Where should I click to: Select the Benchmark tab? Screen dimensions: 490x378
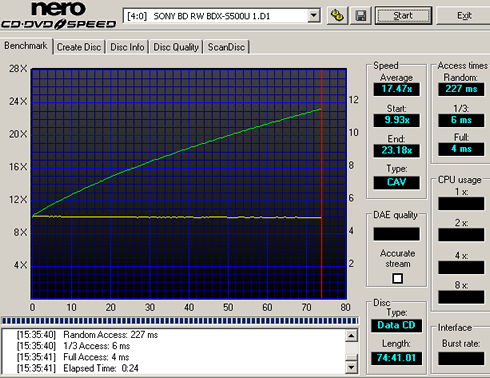[x=26, y=46]
